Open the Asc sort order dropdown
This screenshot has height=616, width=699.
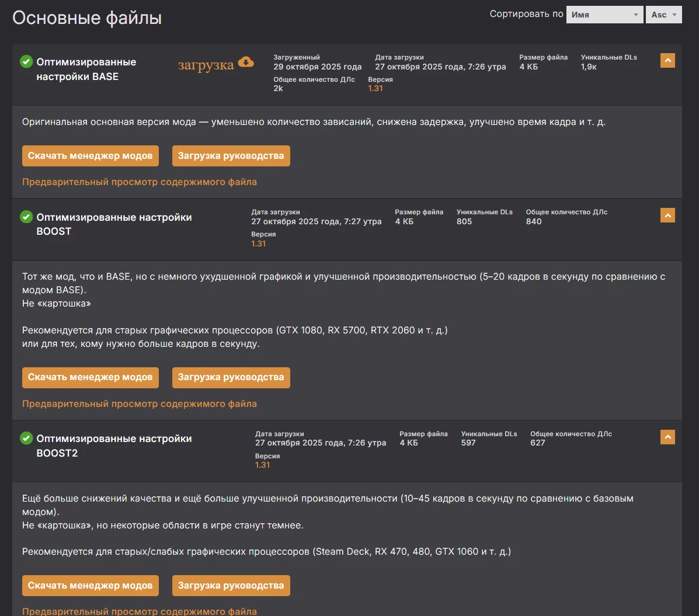click(x=663, y=15)
